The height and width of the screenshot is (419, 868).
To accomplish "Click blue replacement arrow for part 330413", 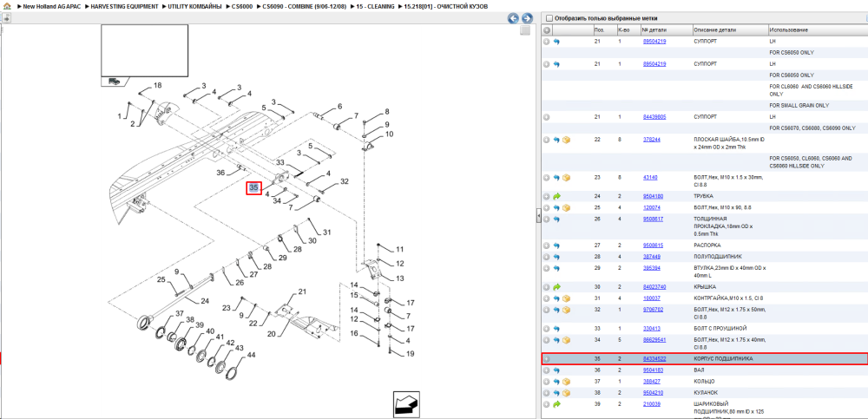I will [x=556, y=328].
